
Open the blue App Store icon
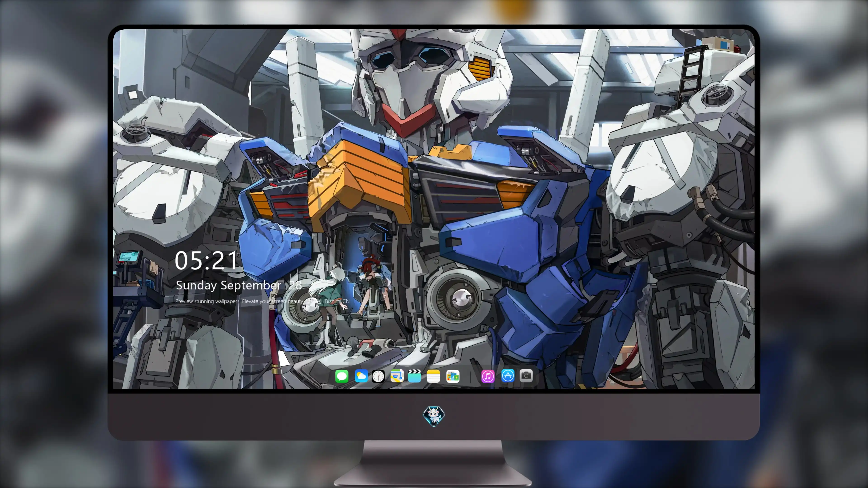[x=508, y=375]
